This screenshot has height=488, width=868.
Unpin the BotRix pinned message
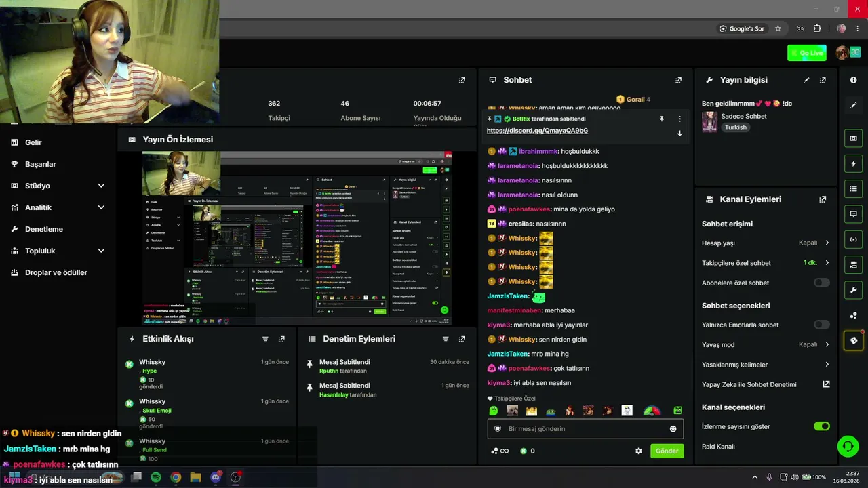click(x=662, y=119)
